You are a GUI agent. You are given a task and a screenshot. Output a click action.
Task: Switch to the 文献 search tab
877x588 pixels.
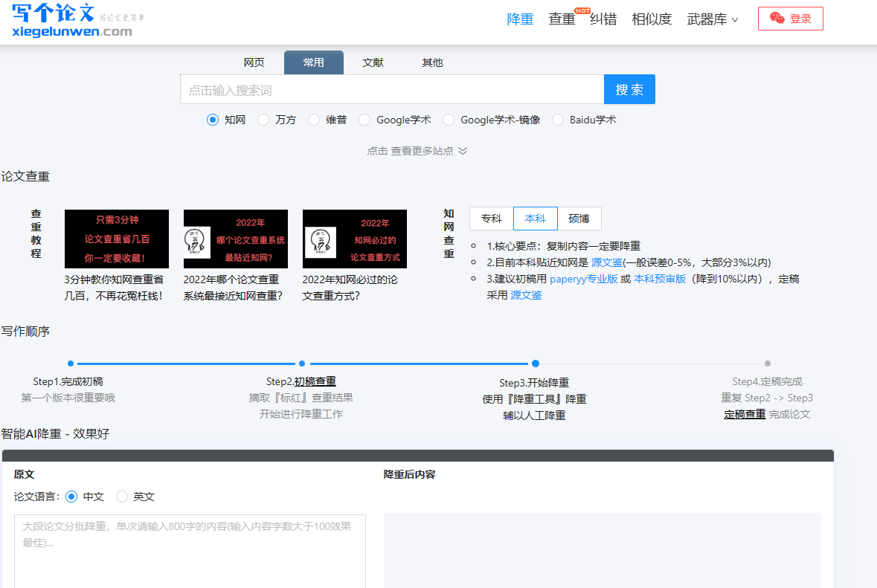373,62
